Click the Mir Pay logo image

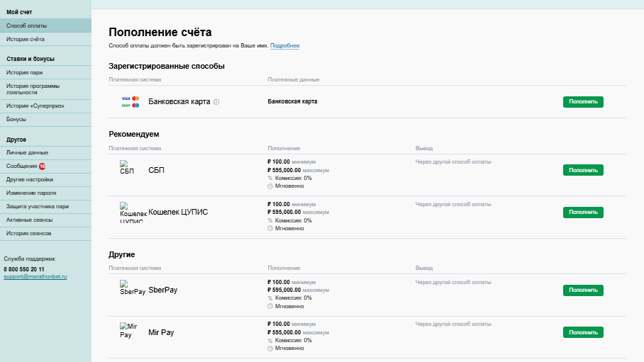coord(128,331)
